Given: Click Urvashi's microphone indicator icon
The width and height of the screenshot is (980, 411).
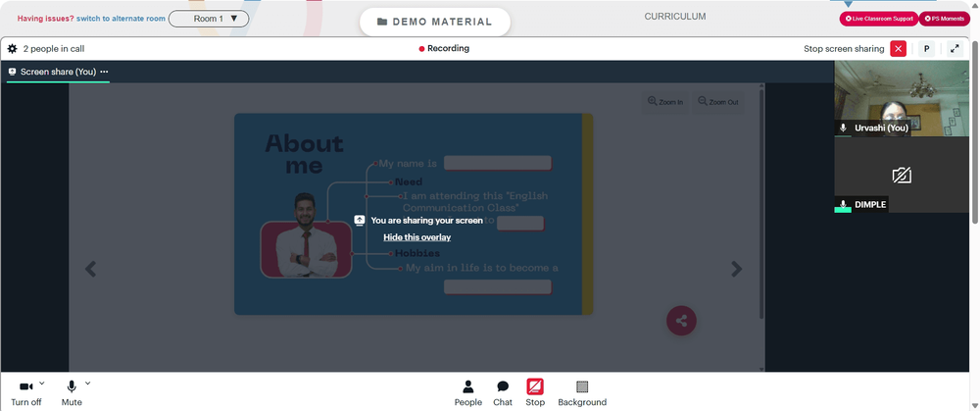Looking at the screenshot, I should click(843, 128).
